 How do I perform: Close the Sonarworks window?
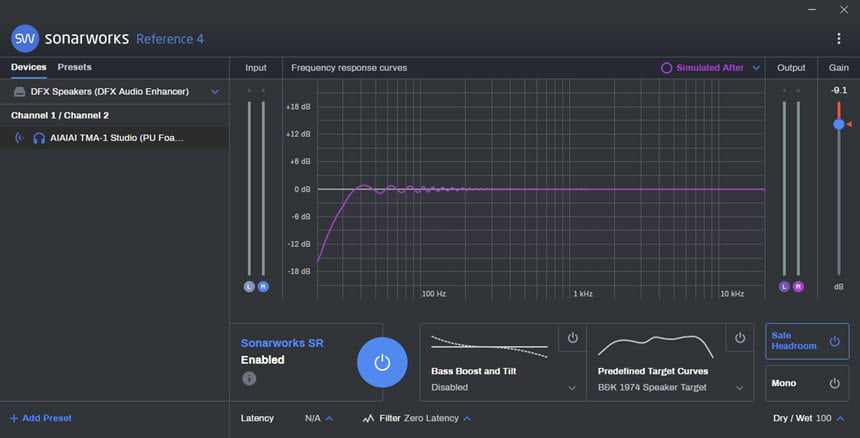tap(844, 9)
